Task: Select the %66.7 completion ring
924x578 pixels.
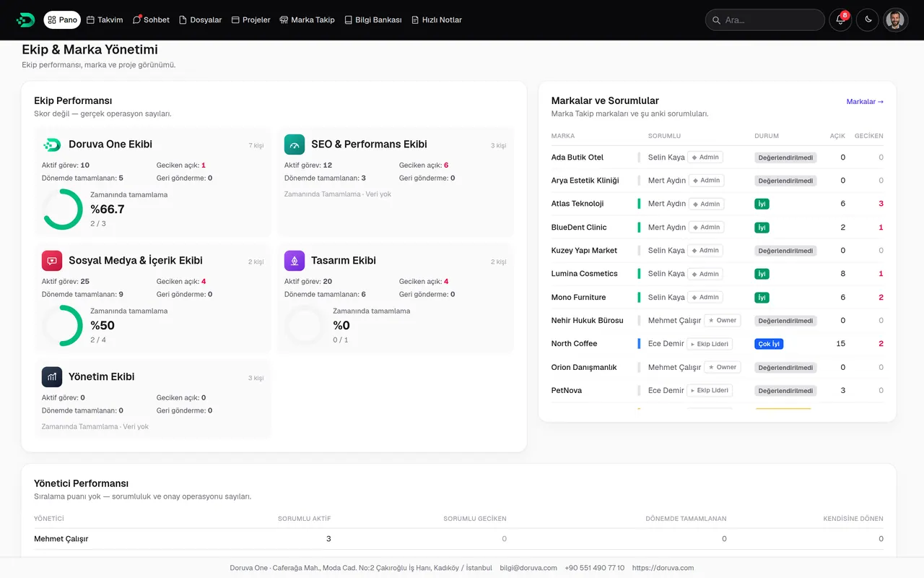Action: click(63, 210)
